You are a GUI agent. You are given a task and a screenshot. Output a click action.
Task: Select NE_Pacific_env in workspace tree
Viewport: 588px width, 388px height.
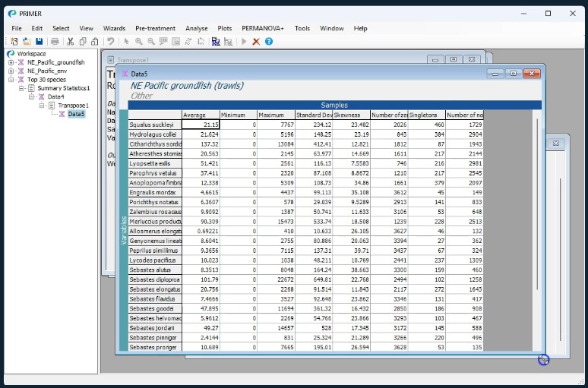point(47,71)
